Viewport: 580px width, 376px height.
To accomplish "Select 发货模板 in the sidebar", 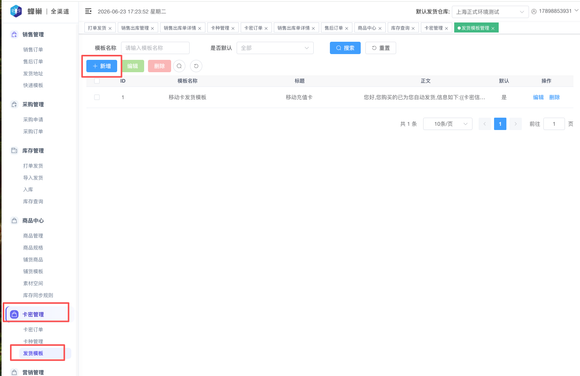I will point(33,353).
